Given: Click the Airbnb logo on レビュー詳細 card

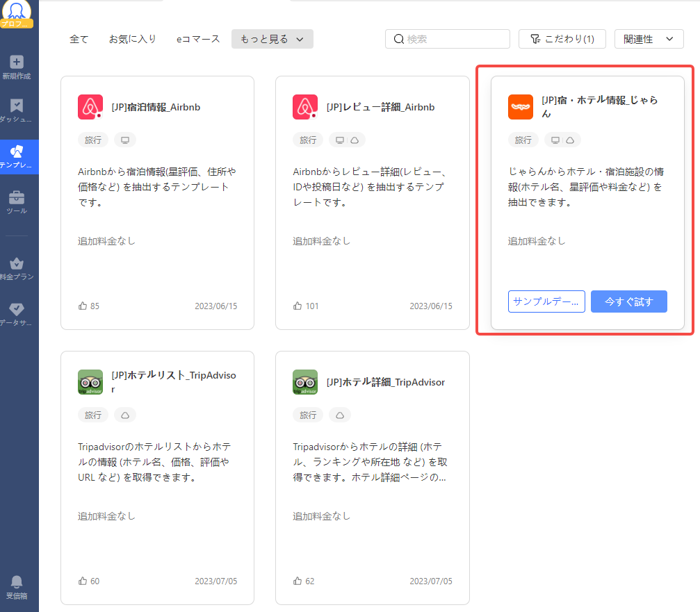Looking at the screenshot, I should coord(305,107).
